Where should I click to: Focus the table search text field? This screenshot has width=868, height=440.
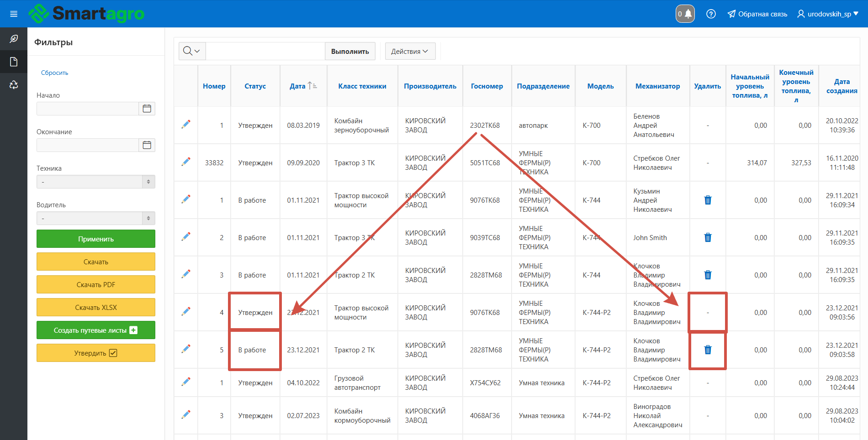pyautogui.click(x=265, y=51)
